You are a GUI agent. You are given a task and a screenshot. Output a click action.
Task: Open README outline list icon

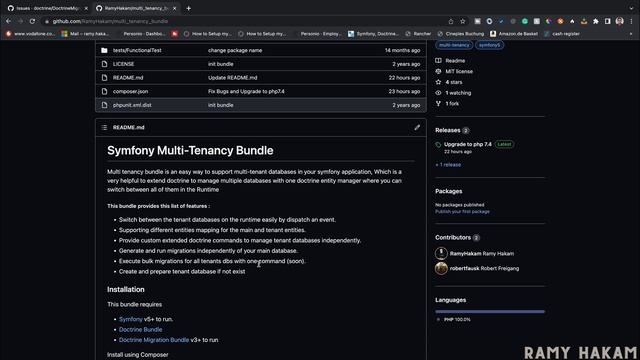104,127
